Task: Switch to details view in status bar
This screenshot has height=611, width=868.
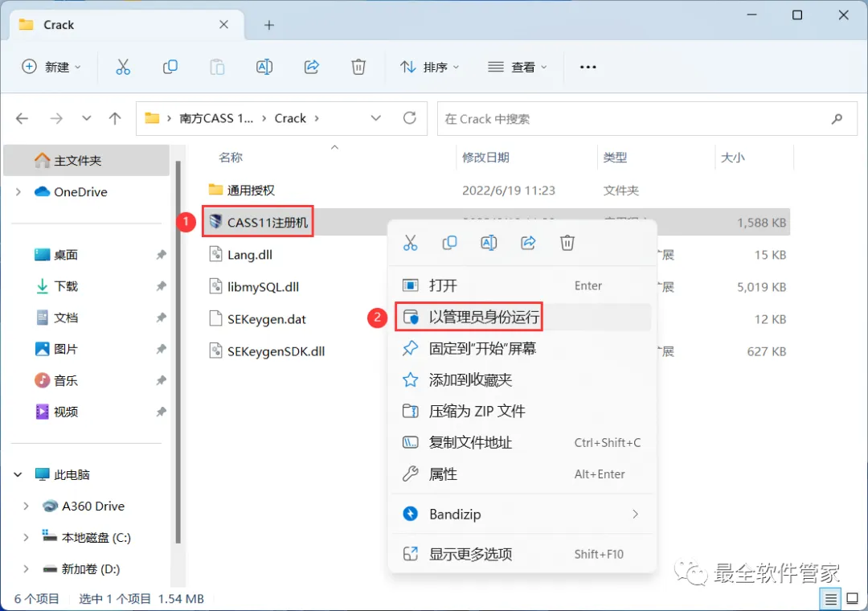Action: (x=830, y=599)
